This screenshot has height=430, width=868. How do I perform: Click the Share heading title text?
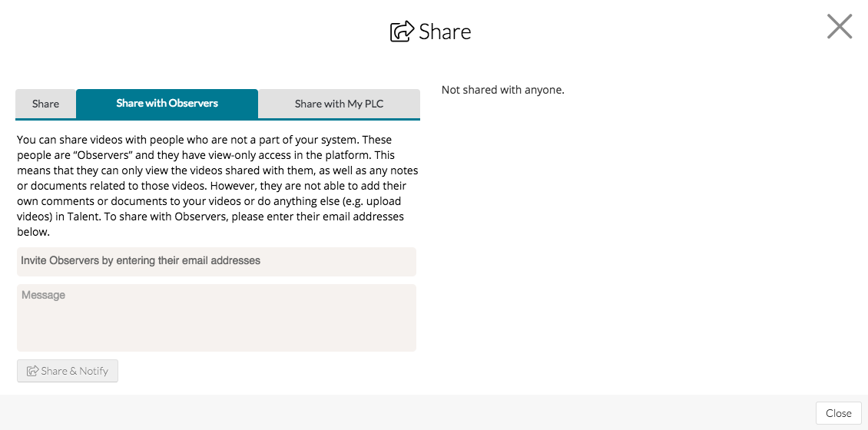tap(445, 31)
